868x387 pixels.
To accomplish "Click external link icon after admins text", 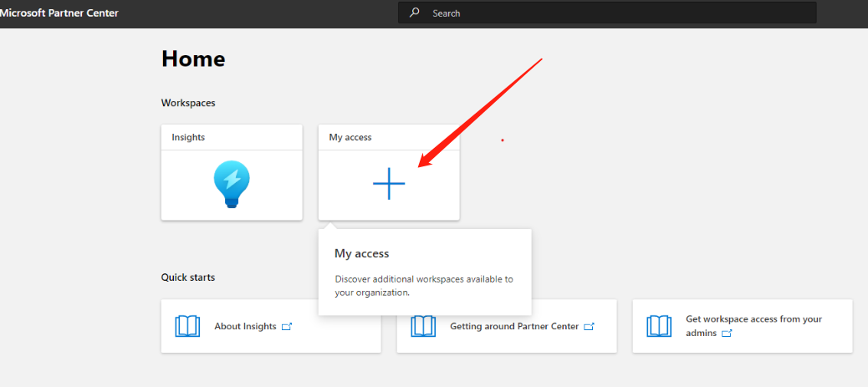I will coord(727,334).
